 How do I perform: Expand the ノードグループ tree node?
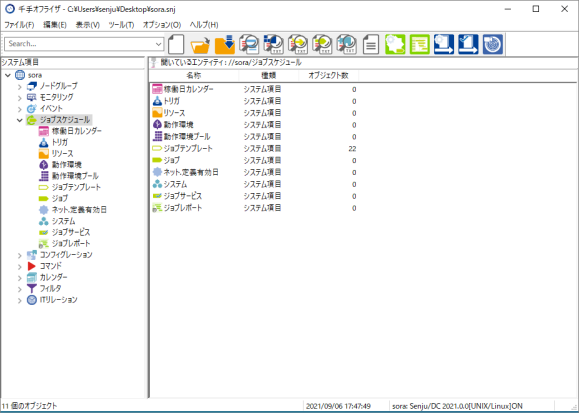pyautogui.click(x=20, y=87)
